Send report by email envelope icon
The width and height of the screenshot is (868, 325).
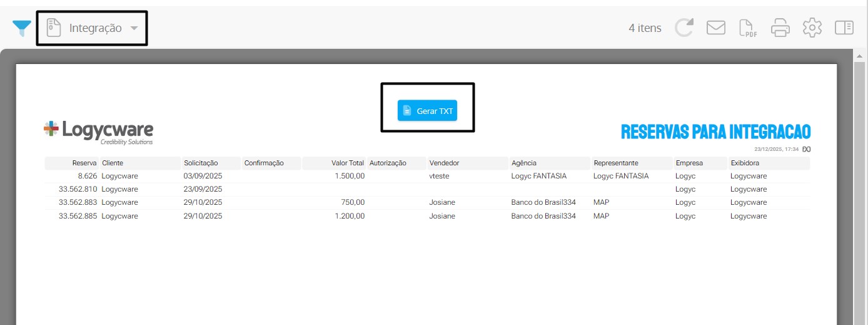(x=715, y=28)
